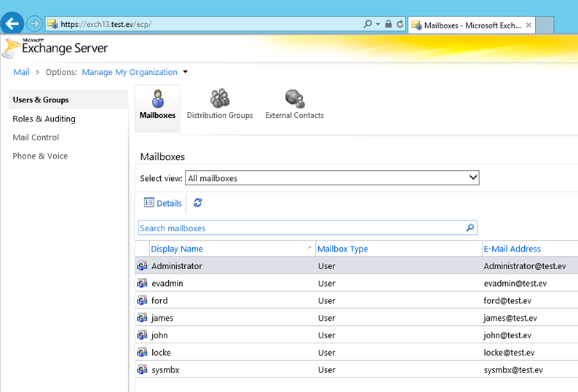The image size is (578, 392).
Task: Reload the page with the refresh icon
Action: (x=400, y=24)
